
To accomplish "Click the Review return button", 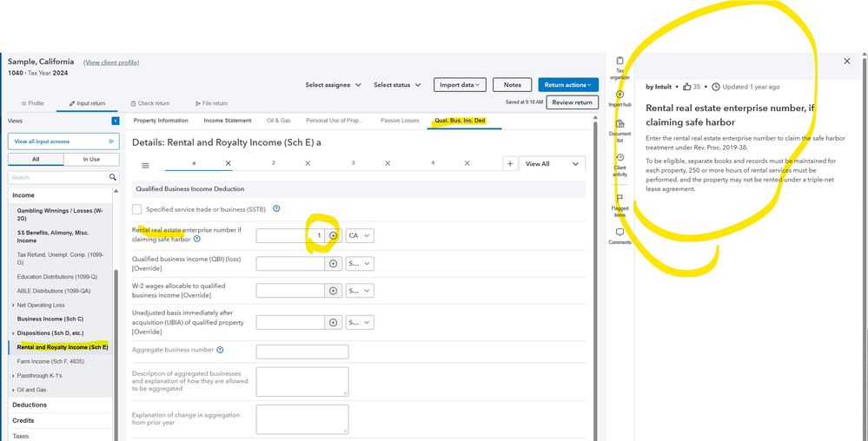I will pyautogui.click(x=572, y=102).
